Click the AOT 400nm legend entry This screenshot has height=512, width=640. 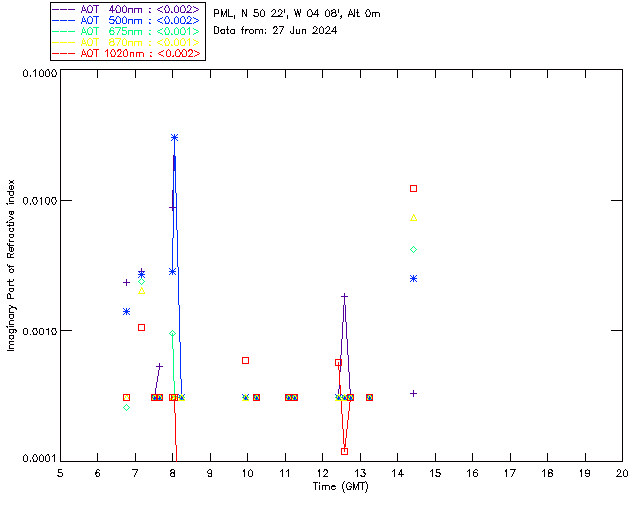click(126, 9)
